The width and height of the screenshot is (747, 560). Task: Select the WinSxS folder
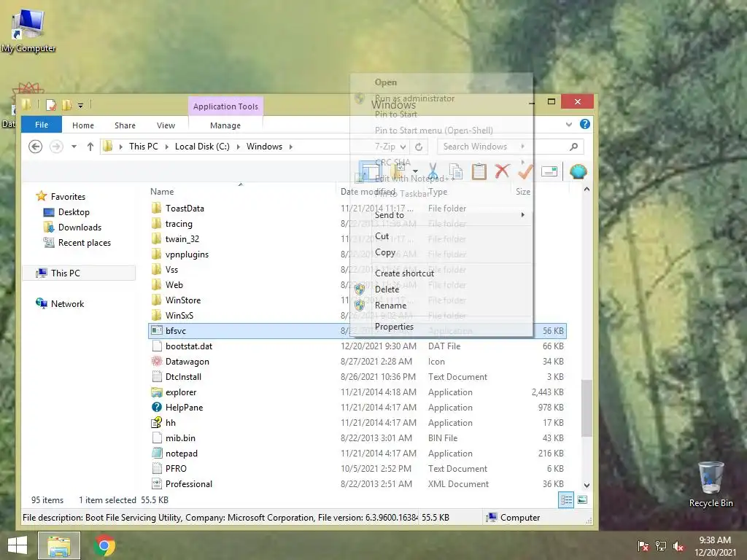click(x=179, y=315)
